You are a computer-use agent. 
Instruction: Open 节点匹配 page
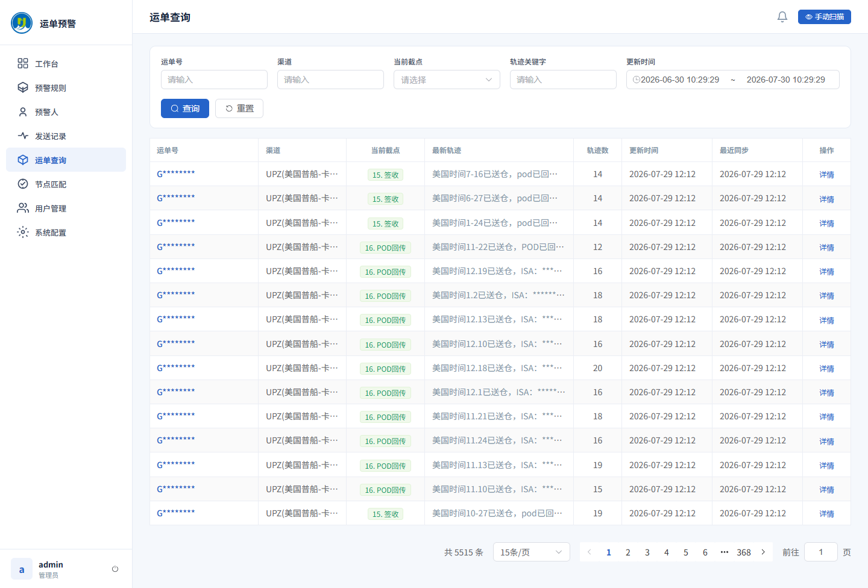[66, 184]
